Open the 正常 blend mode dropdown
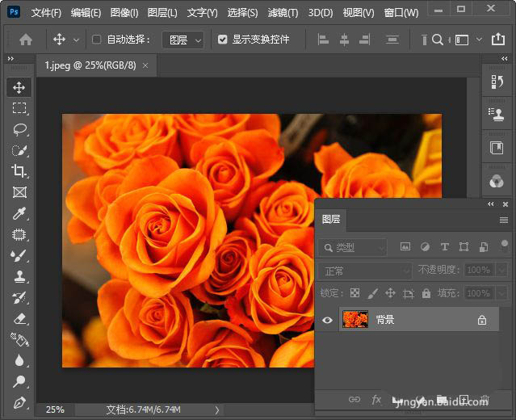This screenshot has height=420, width=516. [x=365, y=271]
